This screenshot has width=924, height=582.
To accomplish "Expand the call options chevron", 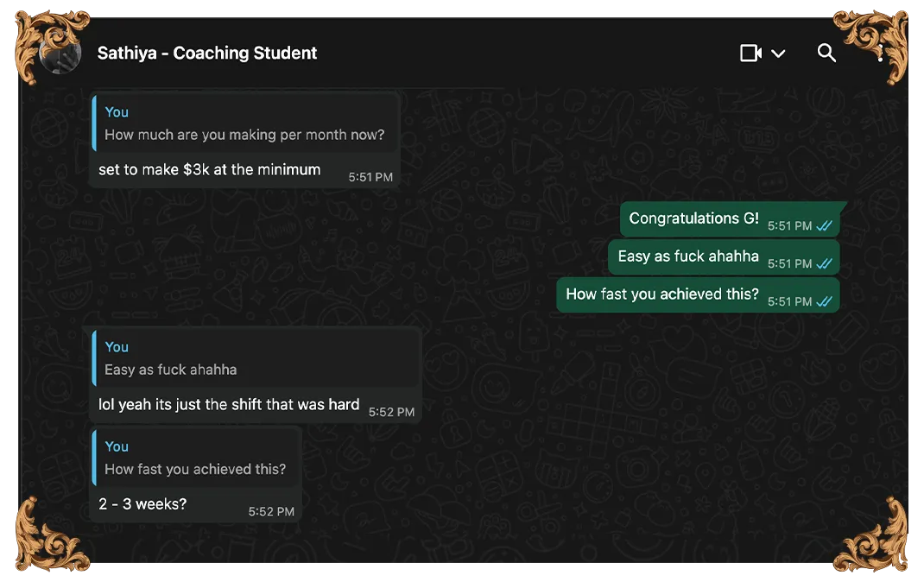I will click(x=778, y=54).
